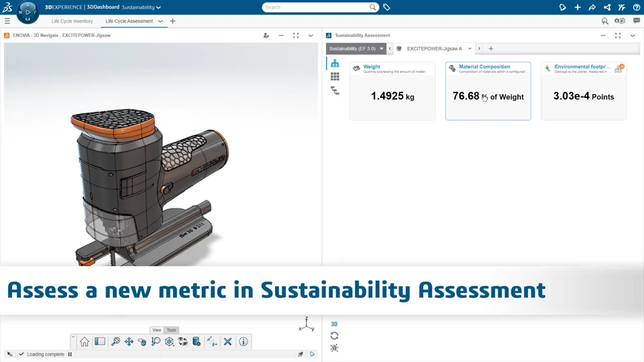
Task: Add a new dashboard tab
Action: [x=172, y=21]
